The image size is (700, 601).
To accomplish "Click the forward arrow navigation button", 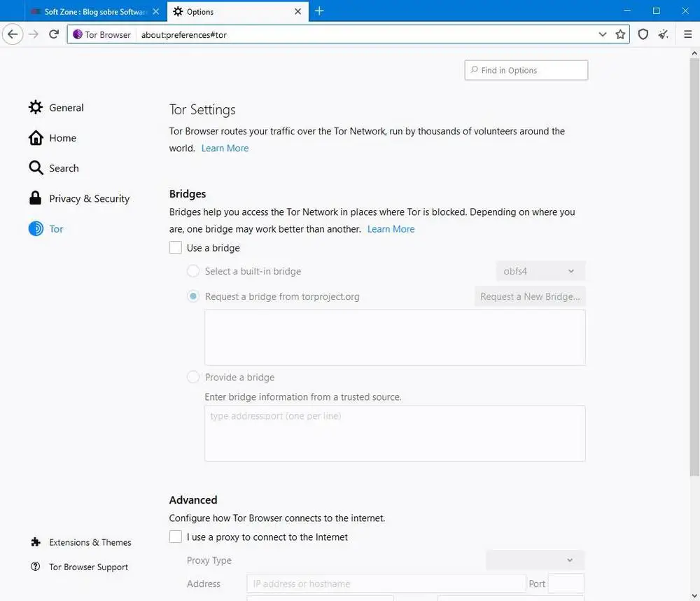I will [34, 34].
